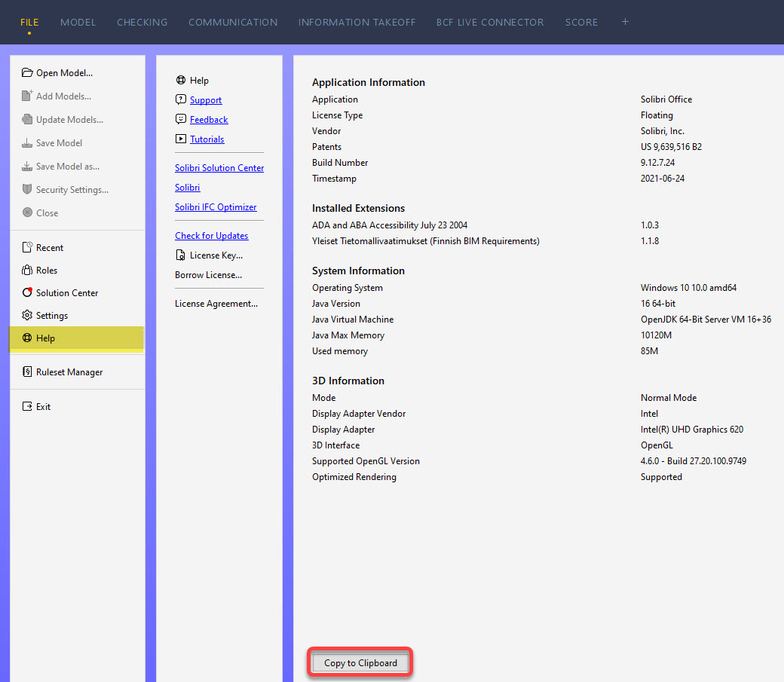Follow the Solibri website link
This screenshot has width=784, height=682.
[x=188, y=188]
